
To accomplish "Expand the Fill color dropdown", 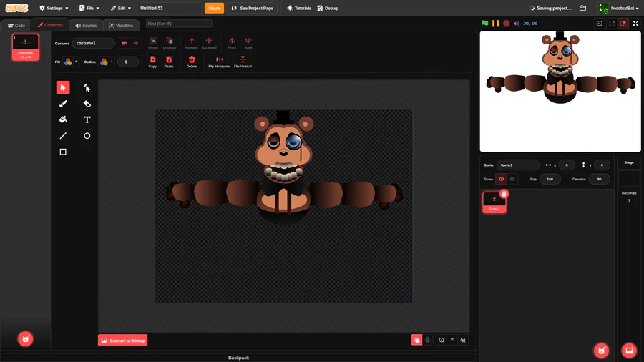I will click(71, 62).
